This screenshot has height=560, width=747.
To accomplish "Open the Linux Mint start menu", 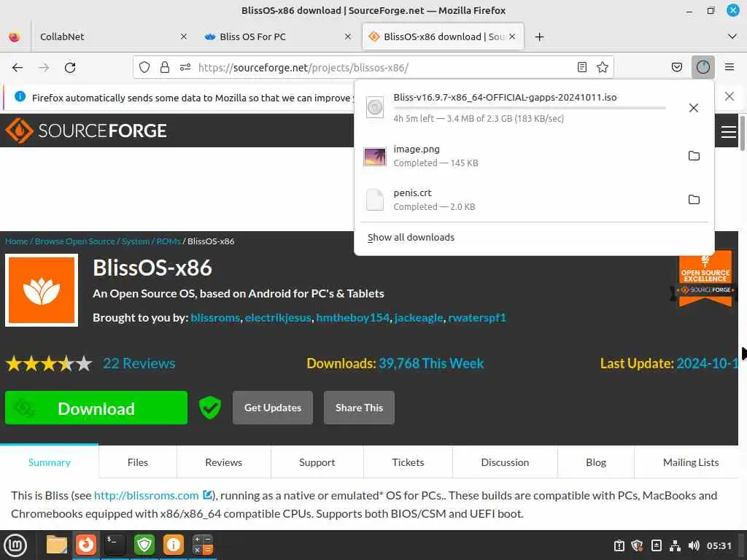I will [15, 545].
